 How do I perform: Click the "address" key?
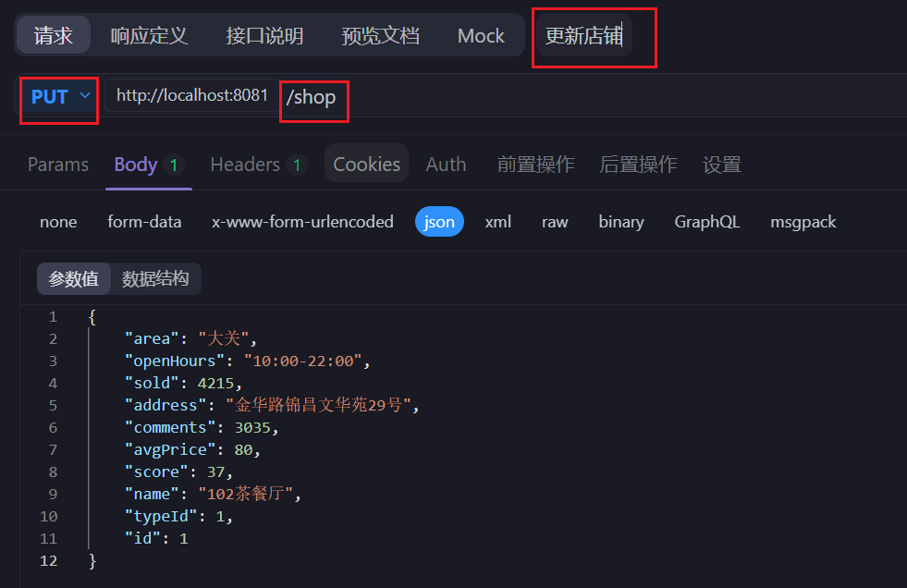165,405
